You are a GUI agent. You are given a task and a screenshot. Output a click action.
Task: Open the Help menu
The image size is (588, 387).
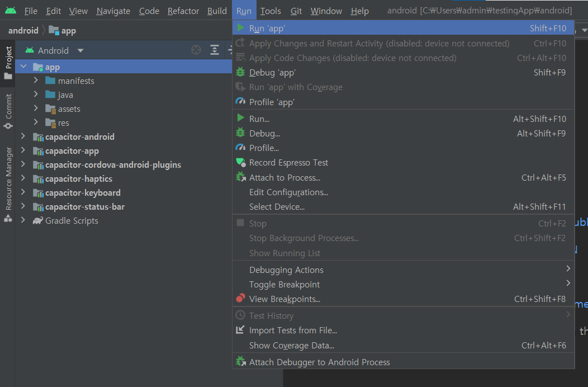pyautogui.click(x=359, y=11)
